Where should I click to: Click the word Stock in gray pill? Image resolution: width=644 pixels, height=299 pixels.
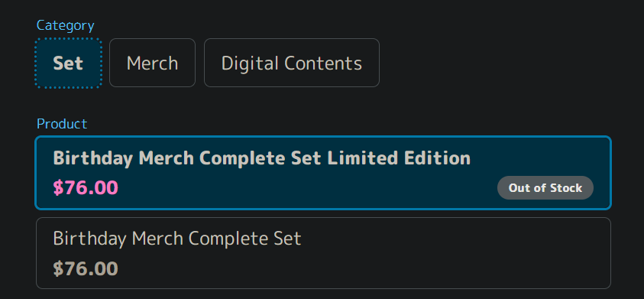pyautogui.click(x=566, y=188)
